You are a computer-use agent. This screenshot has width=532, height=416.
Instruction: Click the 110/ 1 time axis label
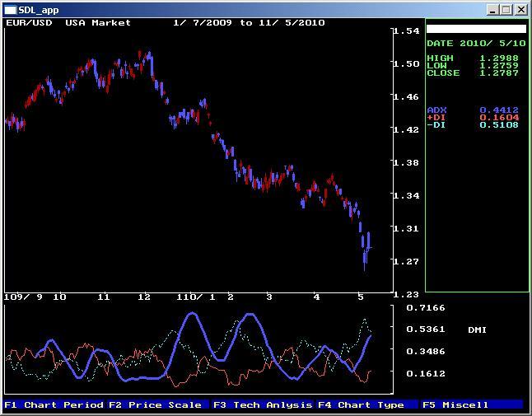point(196,297)
